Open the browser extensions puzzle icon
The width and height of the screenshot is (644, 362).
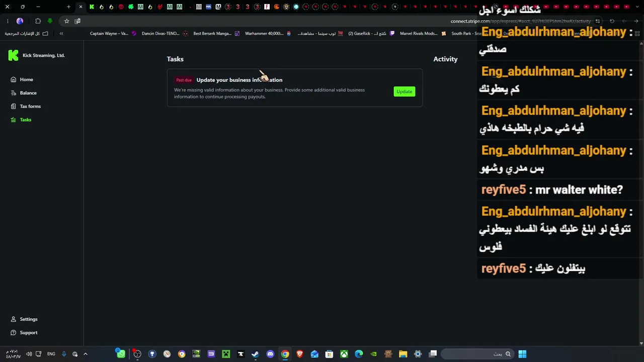tap(38, 21)
